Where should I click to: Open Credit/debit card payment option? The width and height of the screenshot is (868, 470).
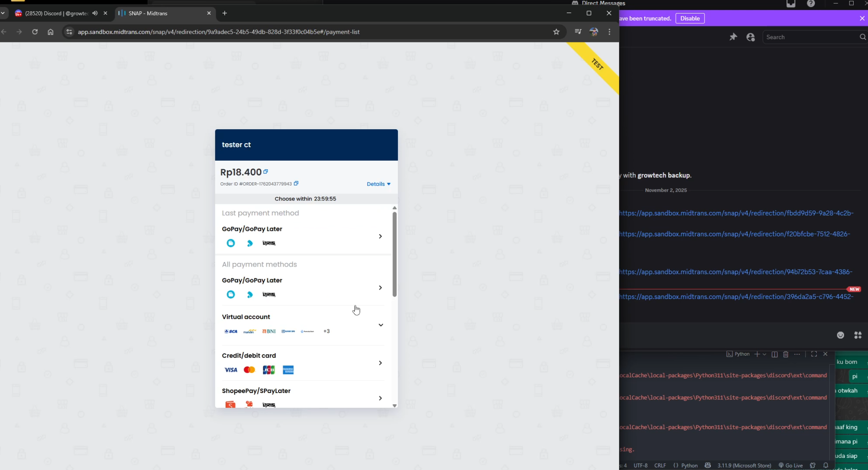(x=303, y=363)
